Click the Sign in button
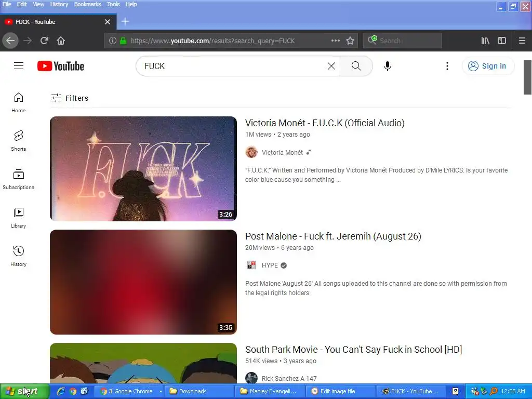Image resolution: width=532 pixels, height=399 pixels. click(487, 66)
